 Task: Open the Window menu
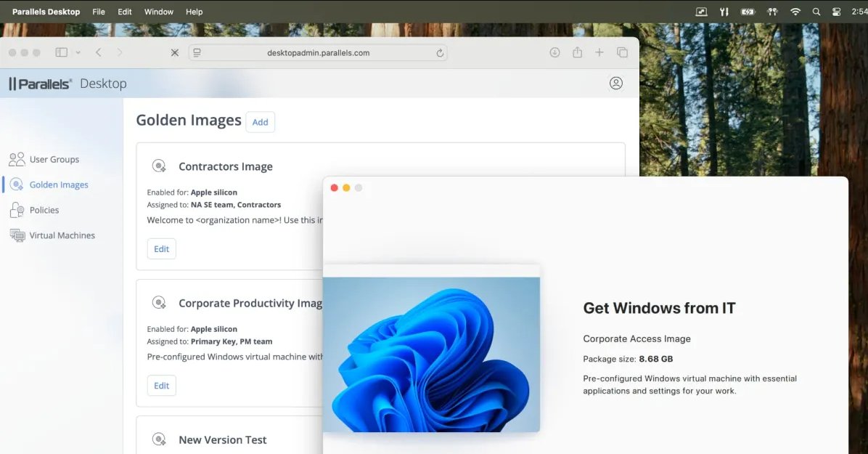point(159,12)
